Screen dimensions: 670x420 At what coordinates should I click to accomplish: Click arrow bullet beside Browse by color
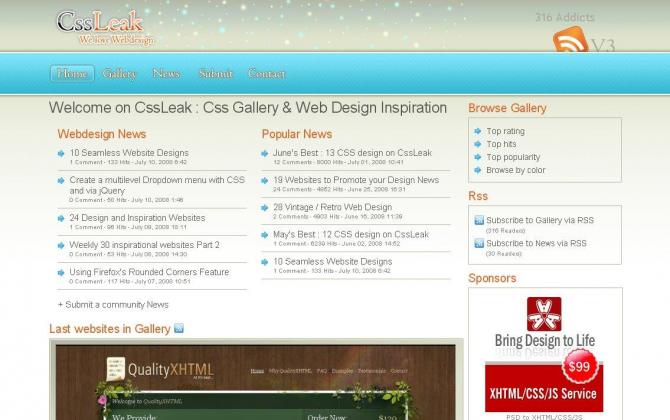coord(478,170)
